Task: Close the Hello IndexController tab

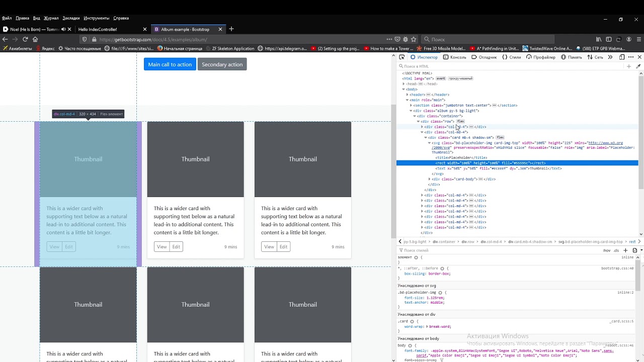Action: coord(145,29)
